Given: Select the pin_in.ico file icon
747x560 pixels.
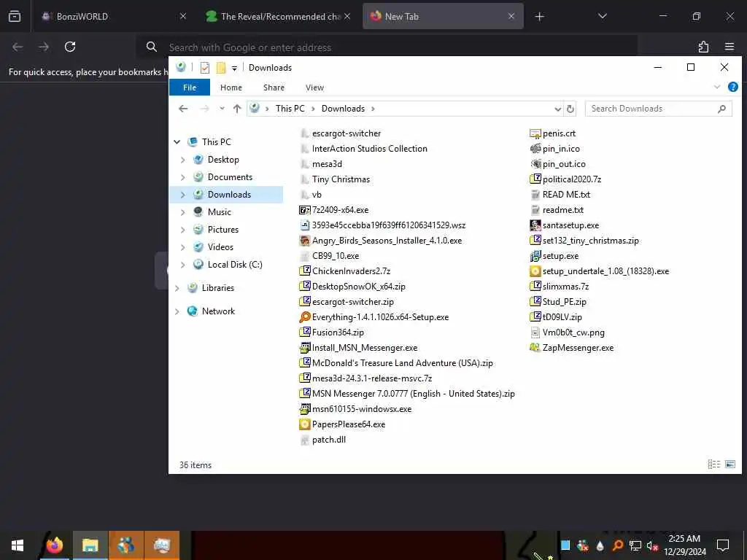Looking at the screenshot, I should point(535,149).
